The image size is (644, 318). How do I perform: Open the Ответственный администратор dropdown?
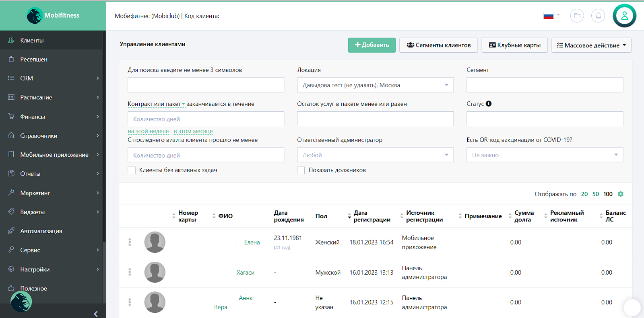375,155
